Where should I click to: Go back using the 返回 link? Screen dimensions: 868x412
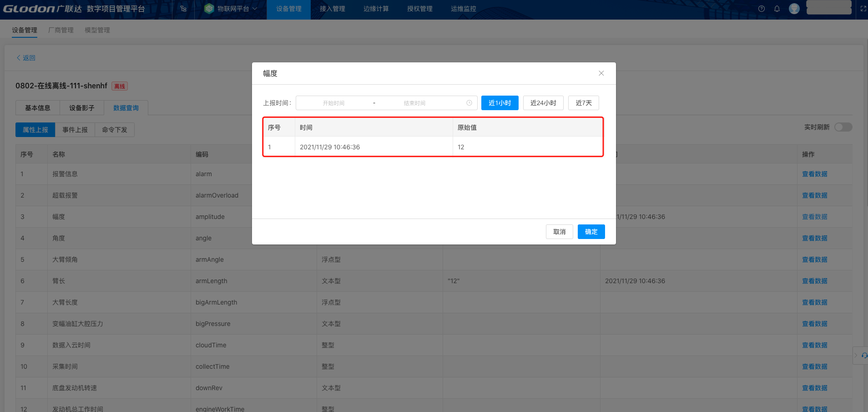pos(26,58)
